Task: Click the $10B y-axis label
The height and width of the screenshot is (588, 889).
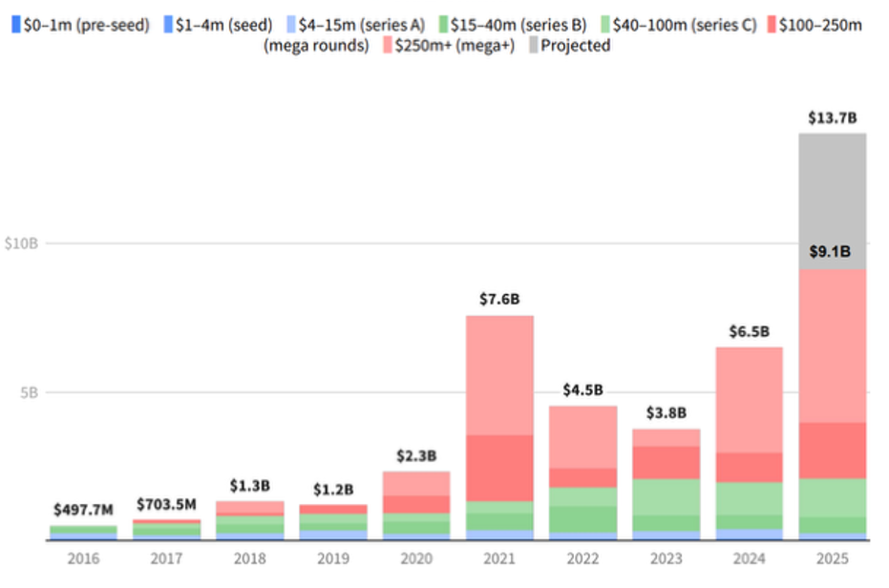Action: click(21, 243)
